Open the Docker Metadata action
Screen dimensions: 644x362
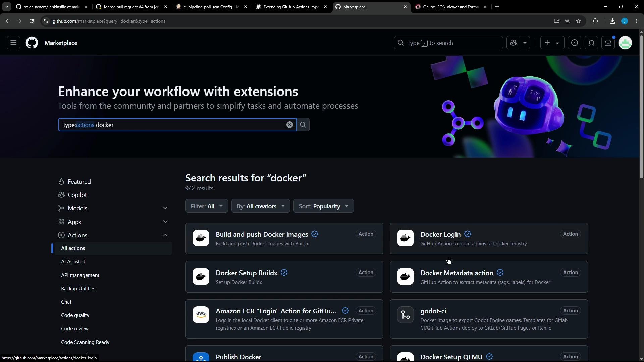click(457, 273)
